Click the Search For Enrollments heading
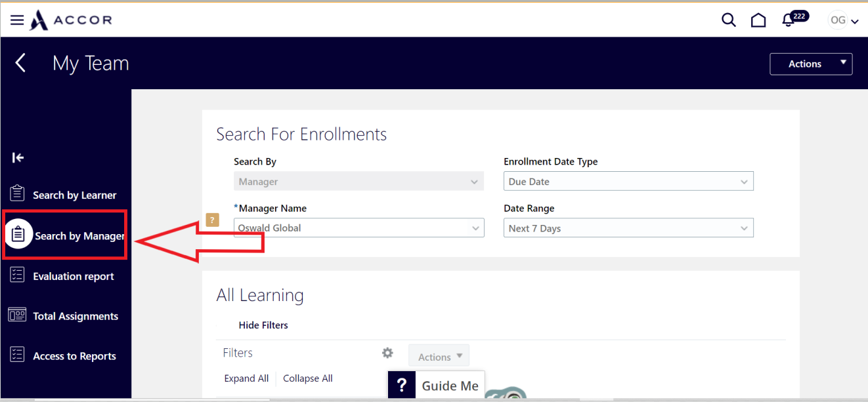Image resolution: width=868 pixels, height=402 pixels. coord(301,134)
